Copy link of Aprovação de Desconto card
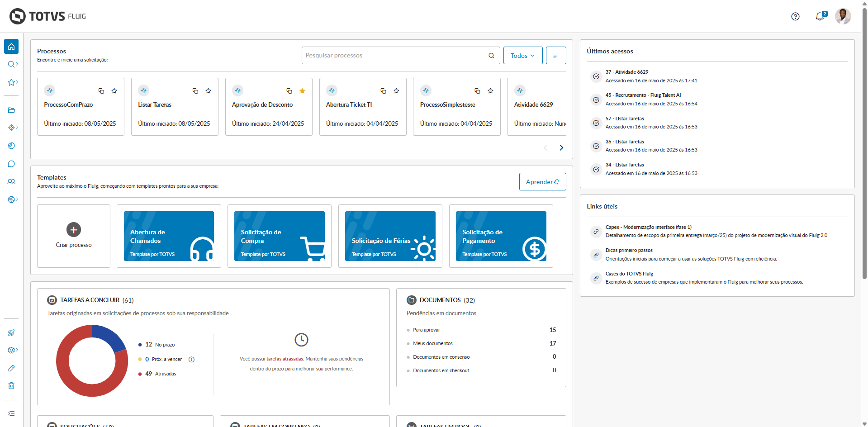The width and height of the screenshot is (868, 427). click(x=289, y=91)
